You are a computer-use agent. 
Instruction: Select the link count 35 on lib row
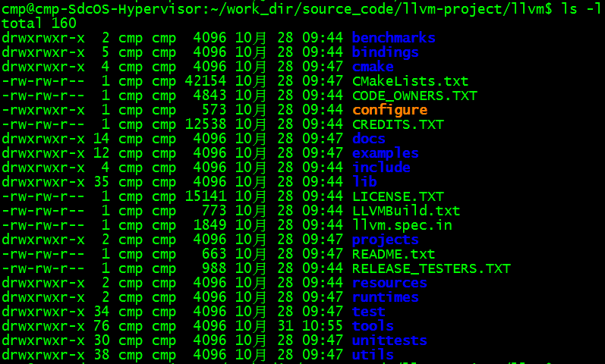pyautogui.click(x=102, y=182)
